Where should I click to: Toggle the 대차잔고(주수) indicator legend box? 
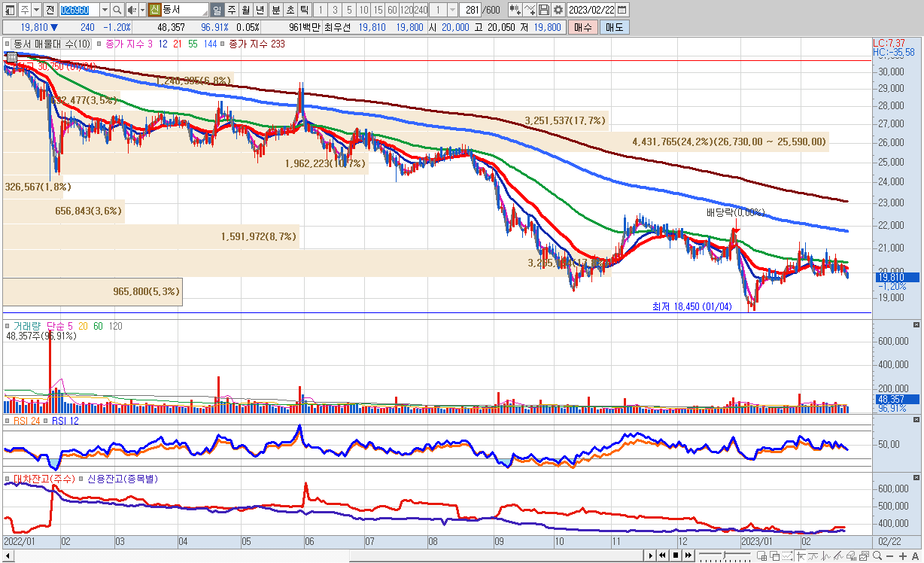tap(8, 479)
